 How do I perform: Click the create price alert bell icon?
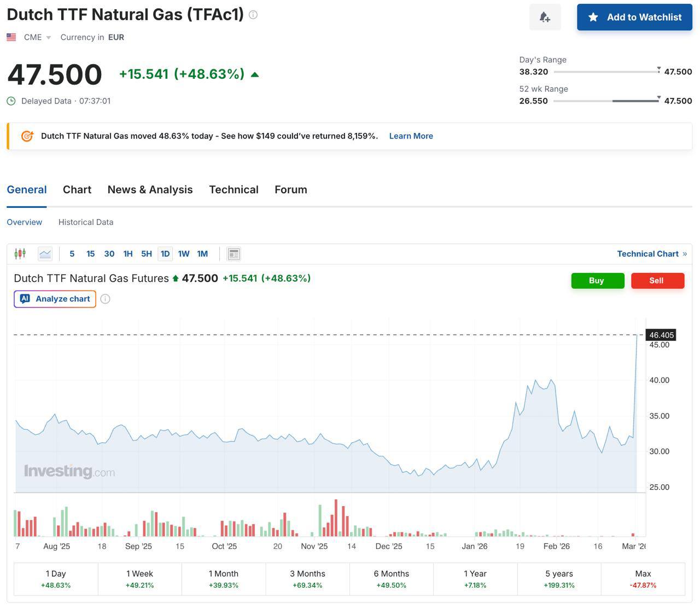pos(545,18)
